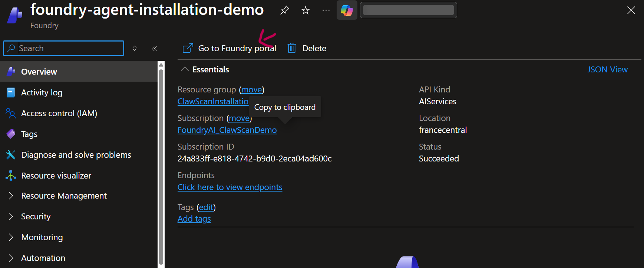Click the Diagnose wrench icon
This screenshot has width=644, height=268.
pos(11,155)
